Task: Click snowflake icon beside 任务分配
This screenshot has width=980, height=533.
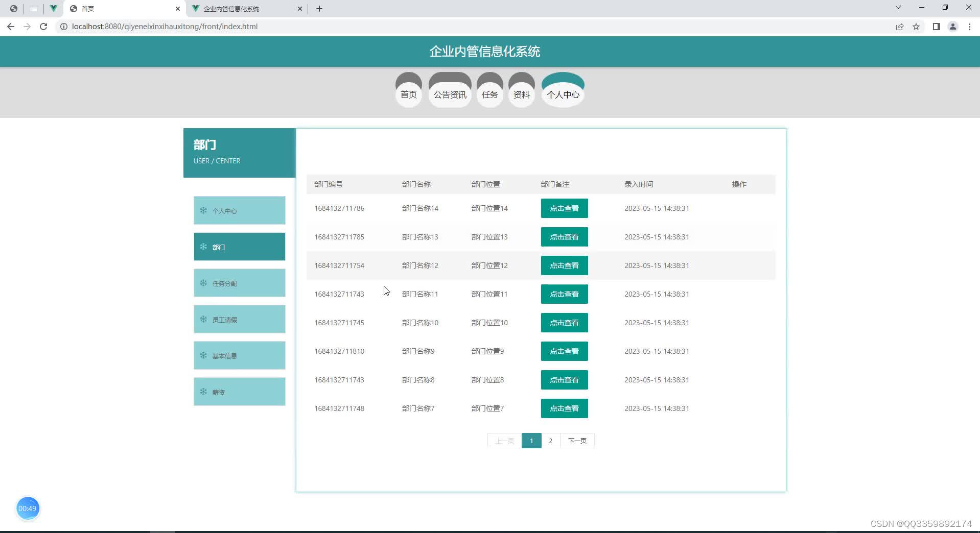Action: 203,283
